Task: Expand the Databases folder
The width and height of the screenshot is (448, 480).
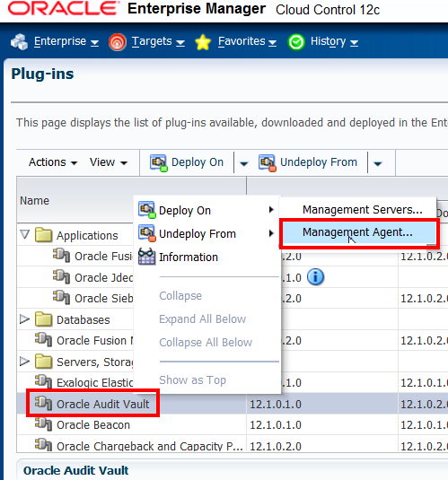Action: (24, 319)
